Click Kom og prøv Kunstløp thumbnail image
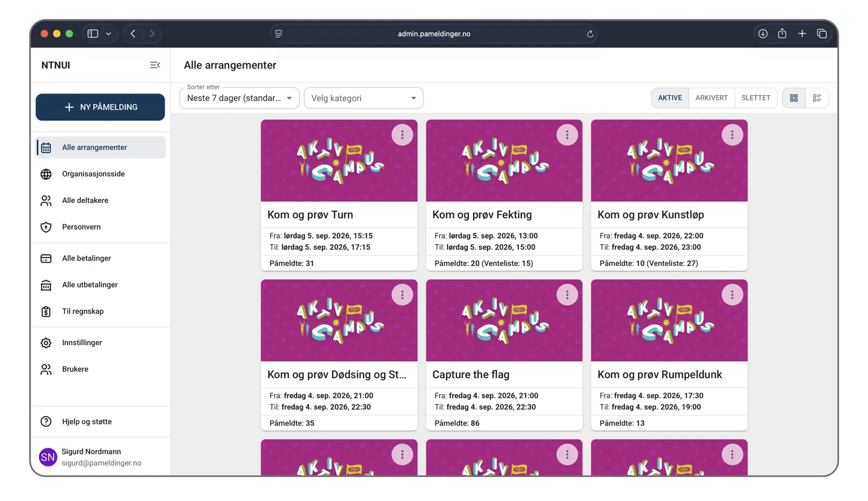This screenshot has height=501, width=868. coord(669,161)
